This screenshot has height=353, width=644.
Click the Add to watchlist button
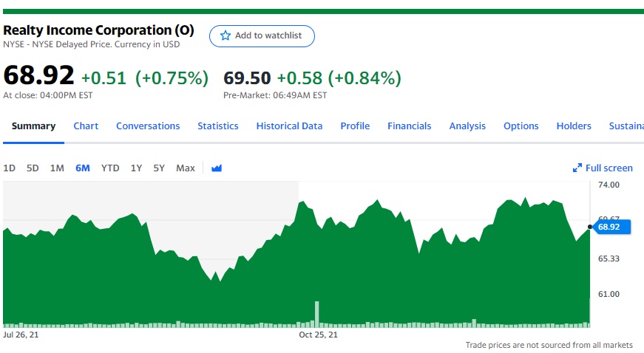(x=262, y=36)
